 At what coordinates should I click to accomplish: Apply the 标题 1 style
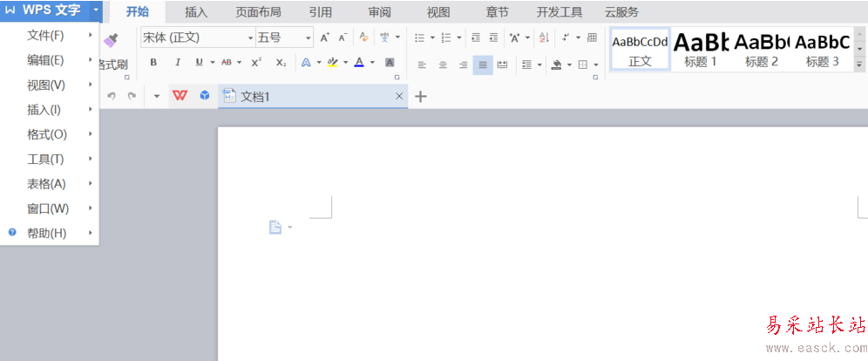701,49
